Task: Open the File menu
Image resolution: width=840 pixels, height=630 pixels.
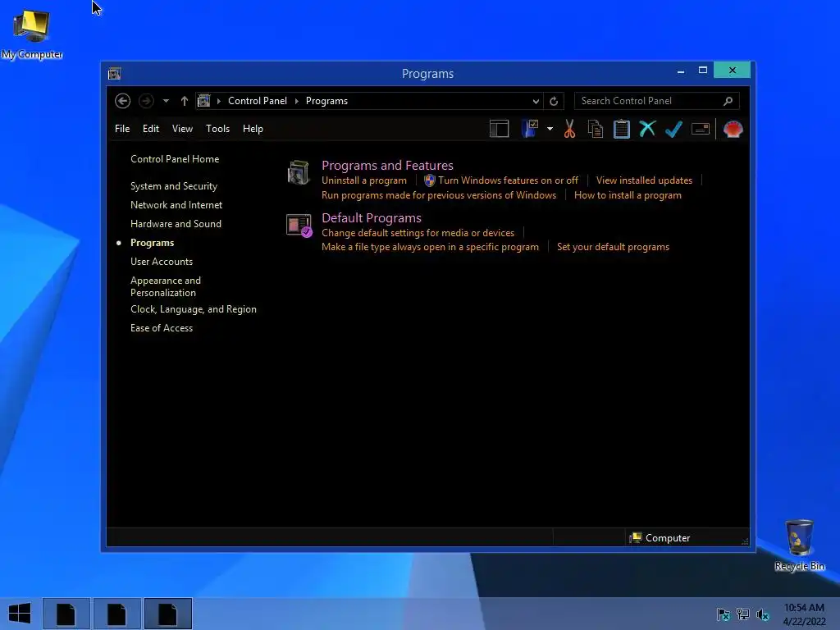Action: coord(122,129)
